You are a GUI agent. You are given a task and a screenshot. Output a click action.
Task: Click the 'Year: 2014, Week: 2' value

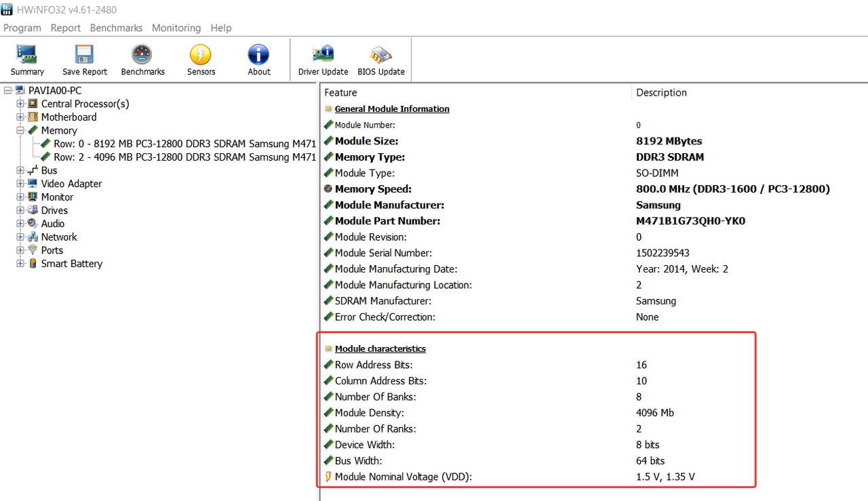click(682, 269)
